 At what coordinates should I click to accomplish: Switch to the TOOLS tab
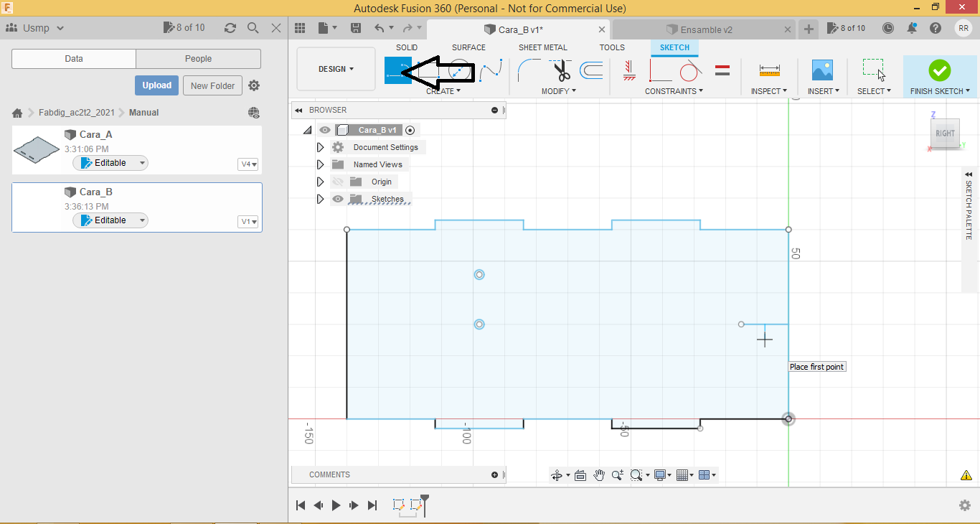tap(612, 47)
